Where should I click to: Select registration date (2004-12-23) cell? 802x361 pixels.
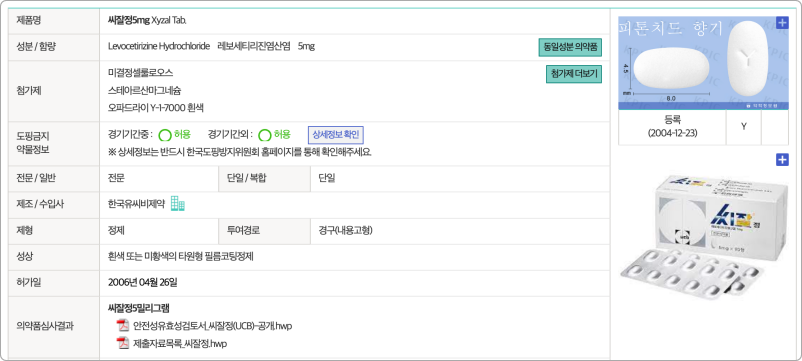coord(672,127)
